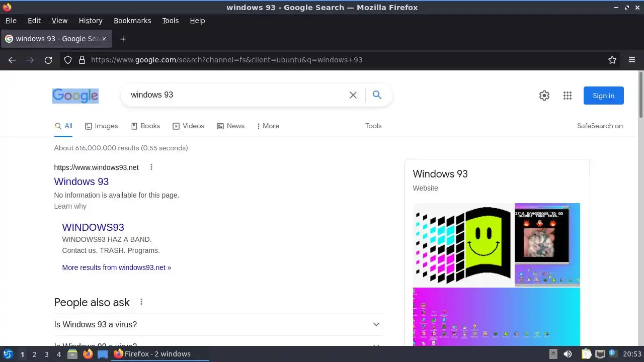Screen dimensions: 644x362
Task: Clear the search box with X
Action: coord(353,95)
